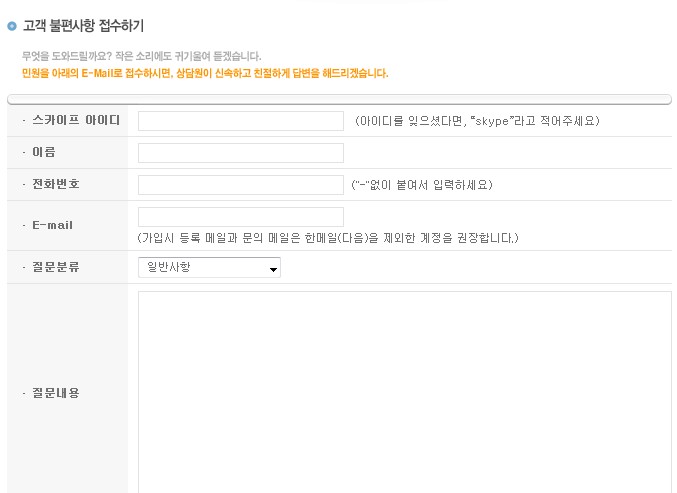The width and height of the screenshot is (677, 493).
Task: Click the 스카이프 아이디 input field
Action: [240, 121]
